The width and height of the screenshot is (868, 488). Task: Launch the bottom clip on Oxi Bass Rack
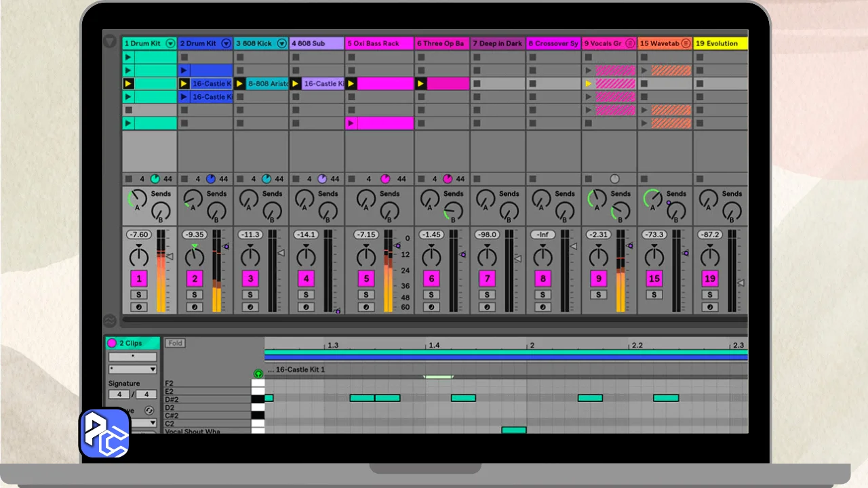tap(351, 123)
